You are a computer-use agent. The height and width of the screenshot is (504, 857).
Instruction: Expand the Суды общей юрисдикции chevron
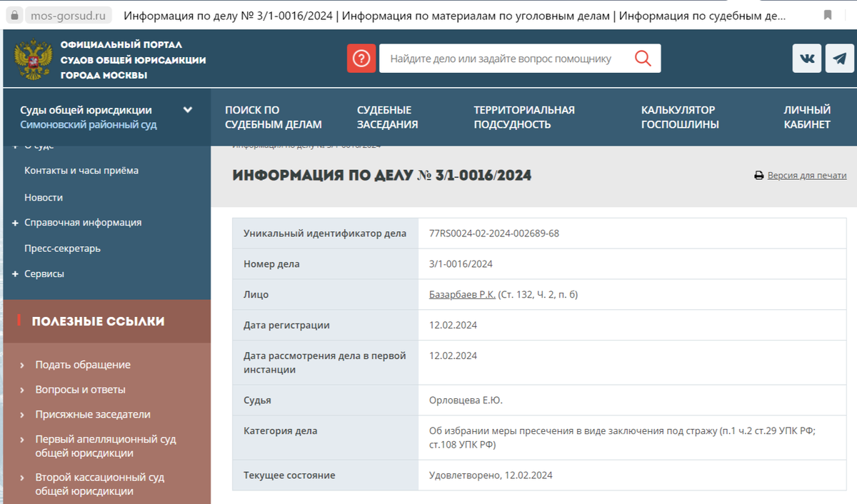188,109
